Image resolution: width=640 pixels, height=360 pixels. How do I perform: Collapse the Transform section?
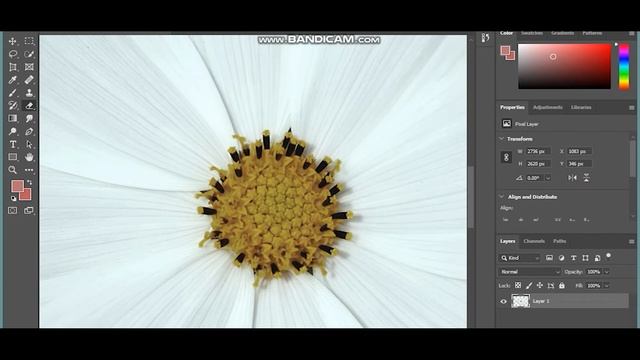click(502, 139)
